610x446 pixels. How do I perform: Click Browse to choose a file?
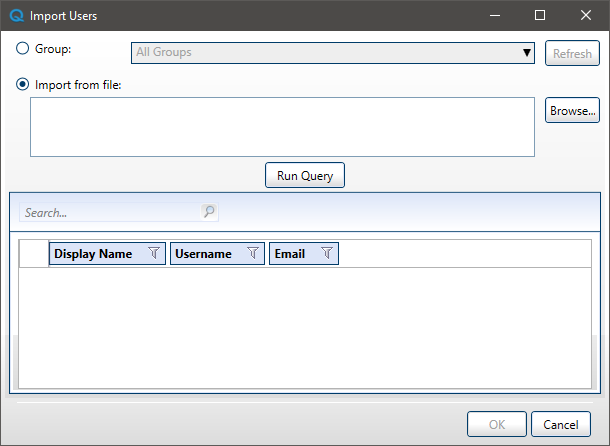pyautogui.click(x=572, y=111)
